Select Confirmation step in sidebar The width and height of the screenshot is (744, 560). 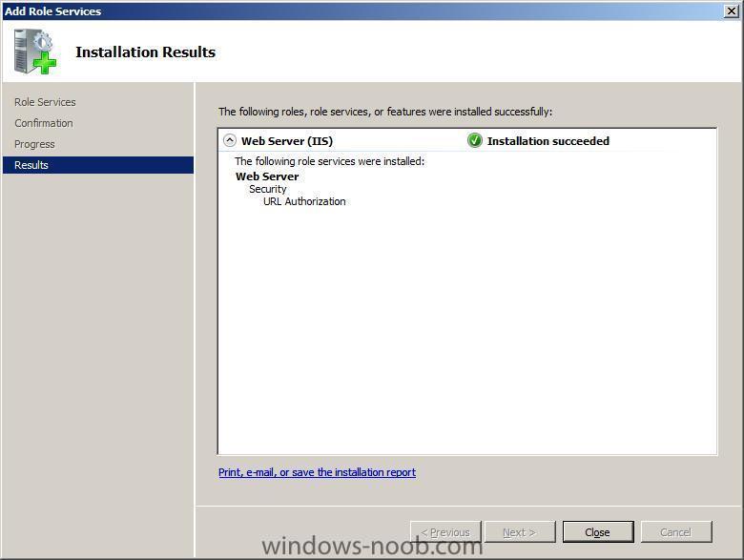[44, 123]
